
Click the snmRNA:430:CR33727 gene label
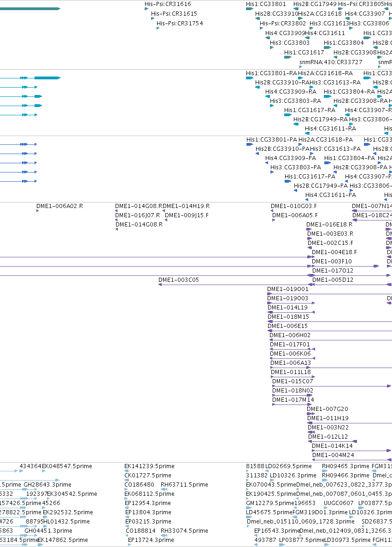point(331,62)
